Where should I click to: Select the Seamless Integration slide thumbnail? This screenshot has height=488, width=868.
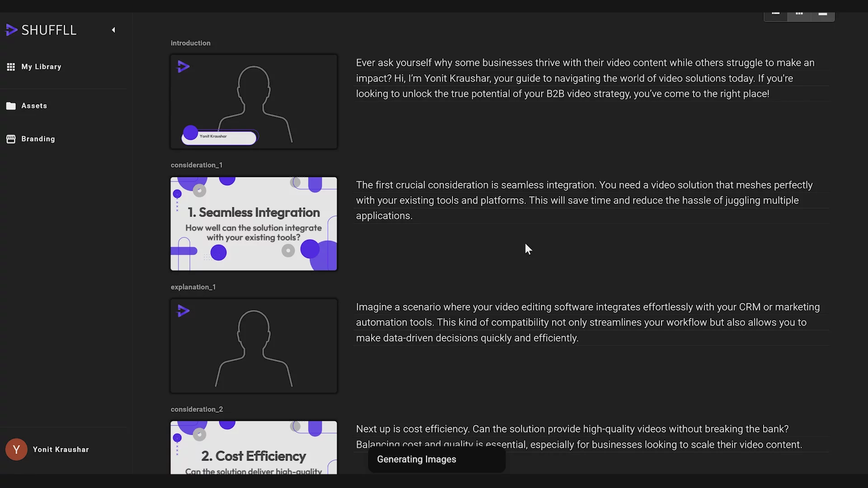pos(254,224)
